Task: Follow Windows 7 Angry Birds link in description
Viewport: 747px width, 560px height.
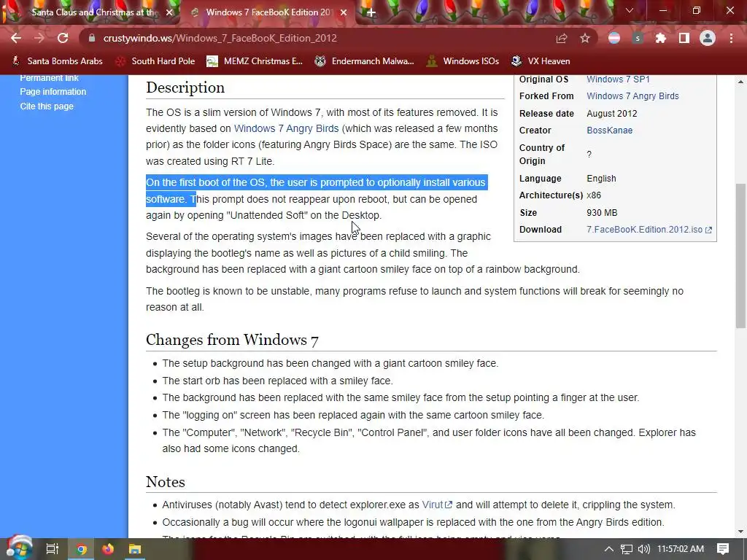Action: 286,128
